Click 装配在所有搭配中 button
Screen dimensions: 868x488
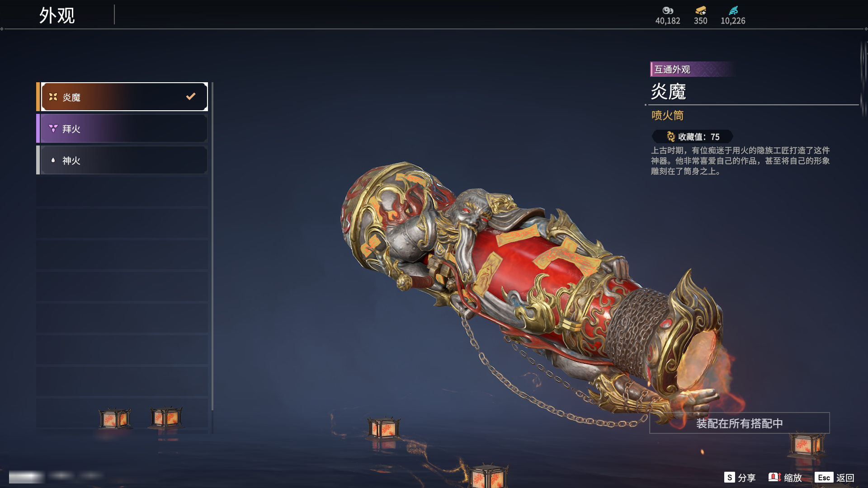click(740, 423)
